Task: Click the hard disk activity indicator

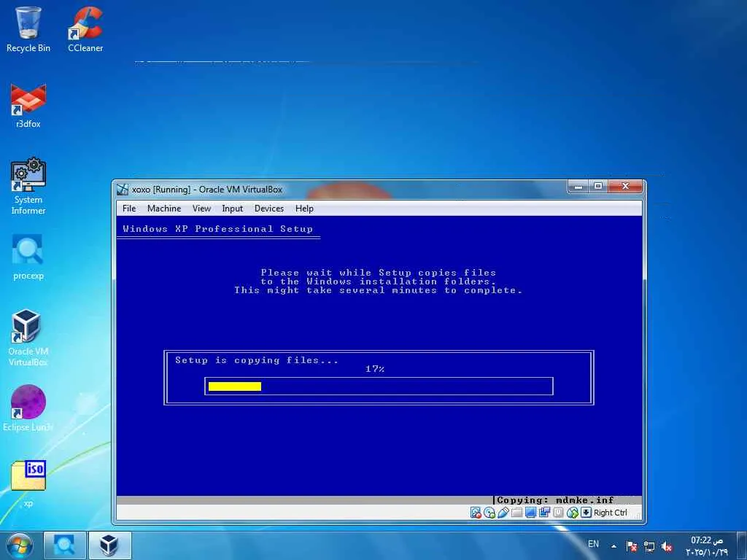Action: point(476,513)
